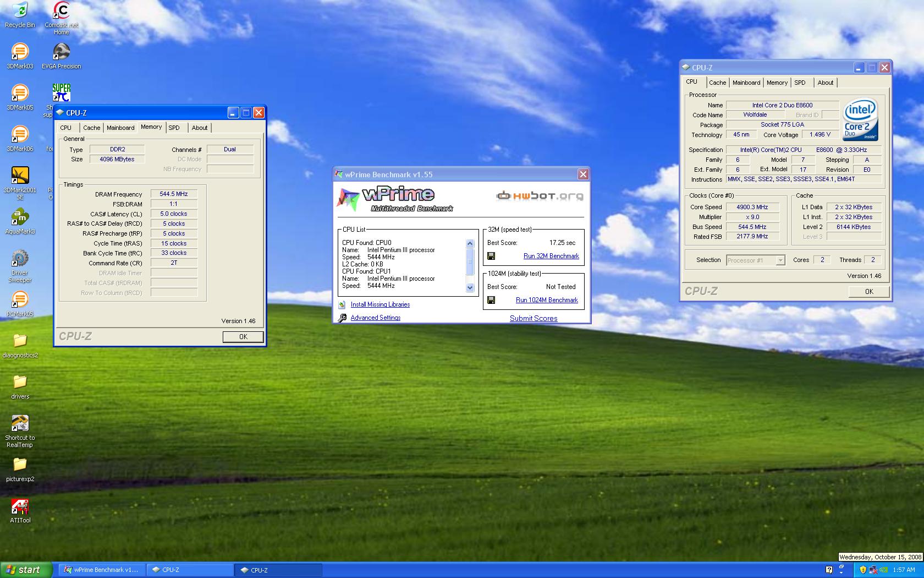Screen dimensions: 924x578
Task: Activate second CPU-Z taskbar button
Action: point(278,570)
